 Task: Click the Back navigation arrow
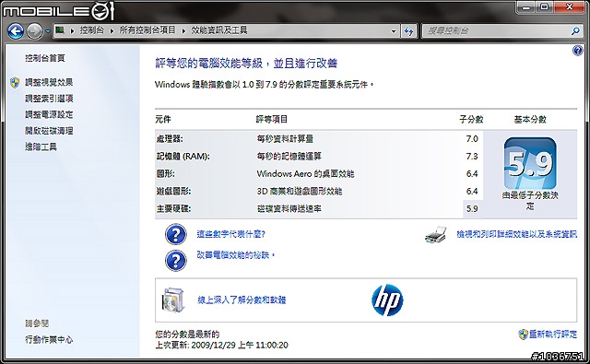pyautogui.click(x=16, y=31)
